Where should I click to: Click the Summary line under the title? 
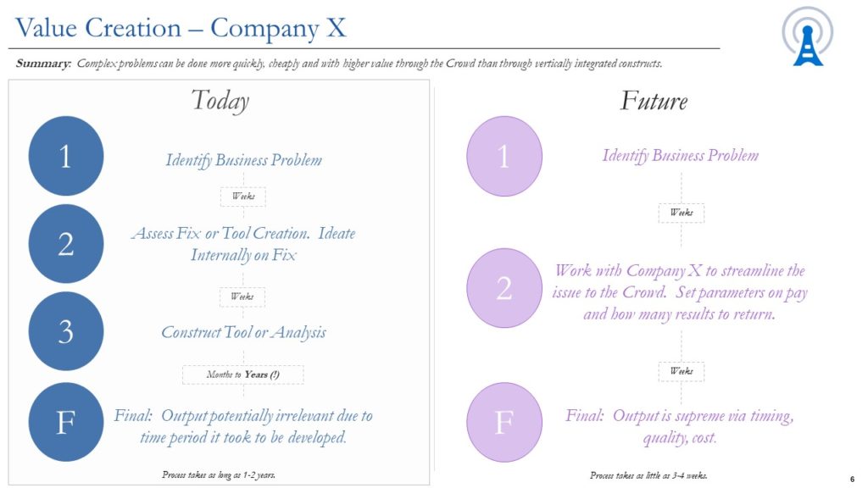point(339,63)
